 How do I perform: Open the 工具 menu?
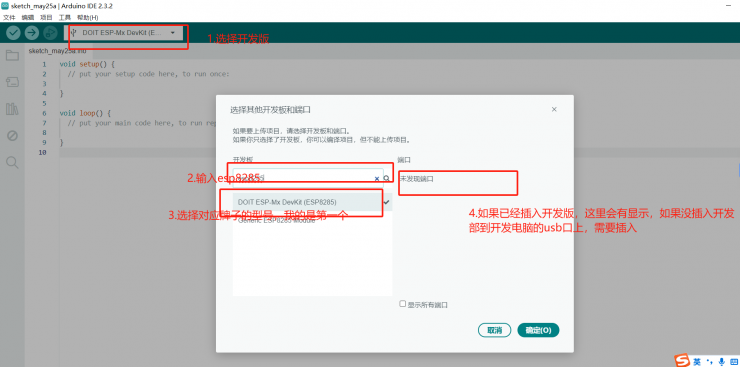tap(65, 17)
